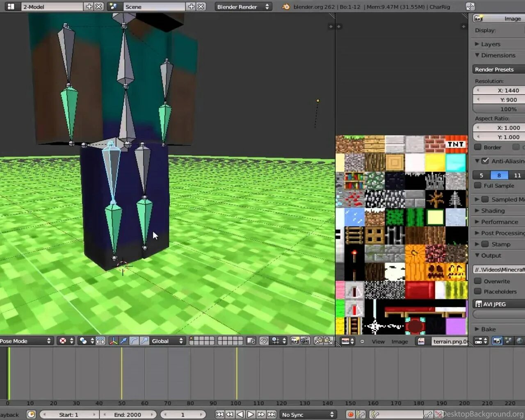Select 8 anti-aliasing samples
Image resolution: width=525 pixels, height=420 pixels.
499,175
